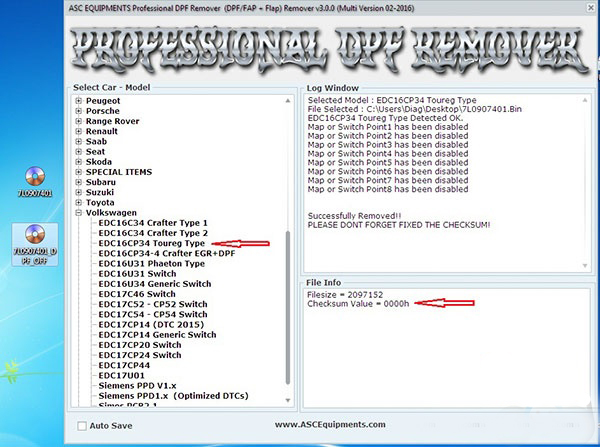Enable the Auto Save checkbox
The image size is (600, 447).
pyautogui.click(x=82, y=426)
